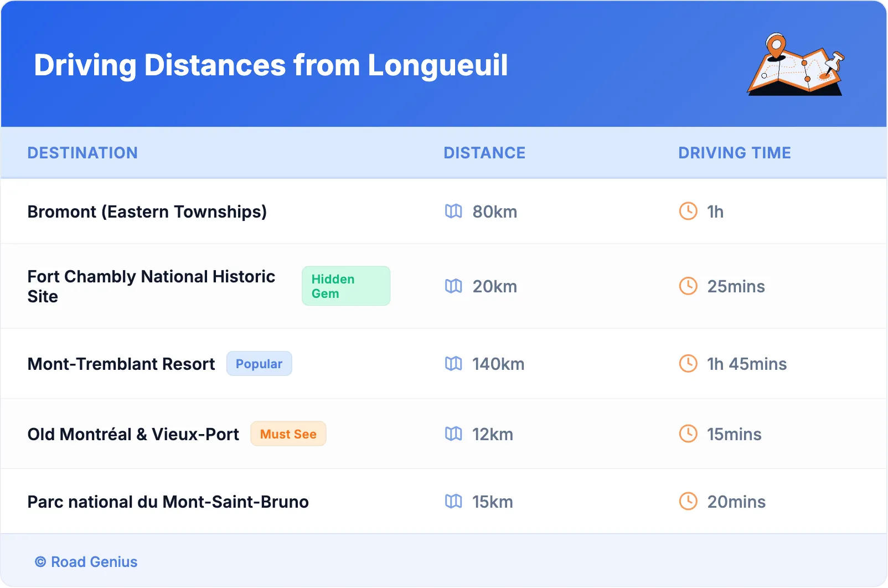
Task: Click the Popular badge
Action: [259, 363]
